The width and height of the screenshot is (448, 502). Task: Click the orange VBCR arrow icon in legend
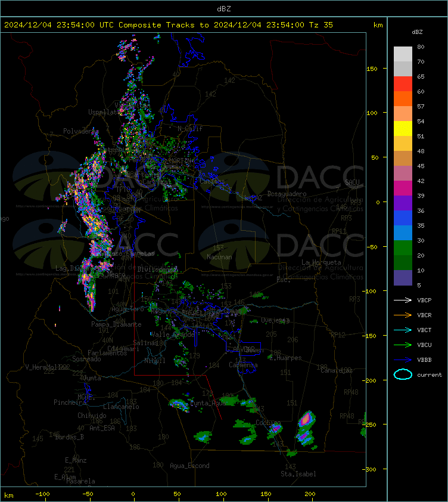pos(403,315)
